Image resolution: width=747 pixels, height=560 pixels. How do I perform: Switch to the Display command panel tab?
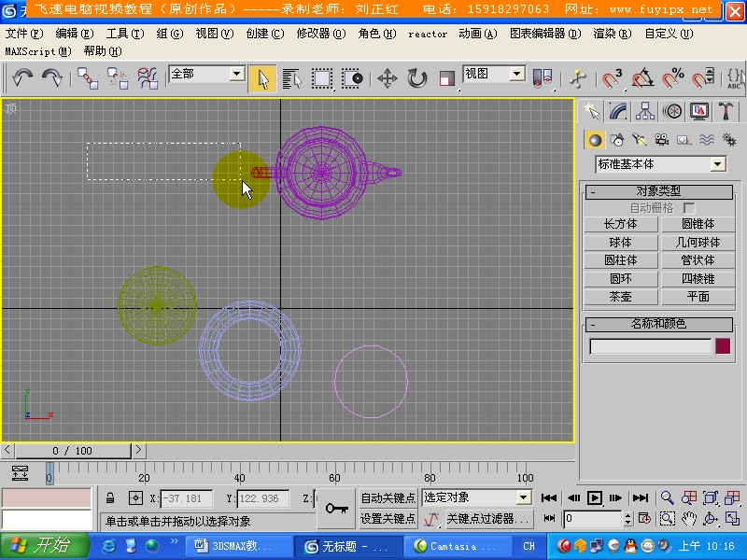698,112
